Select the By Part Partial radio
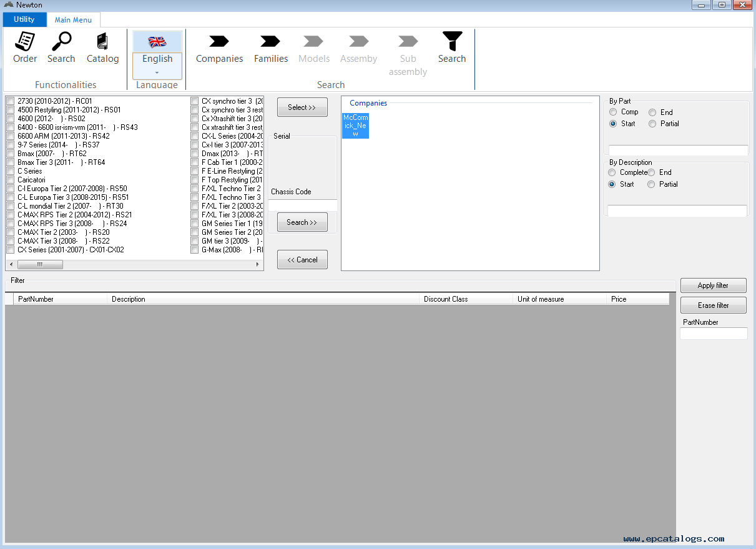This screenshot has width=756, height=549. (652, 124)
